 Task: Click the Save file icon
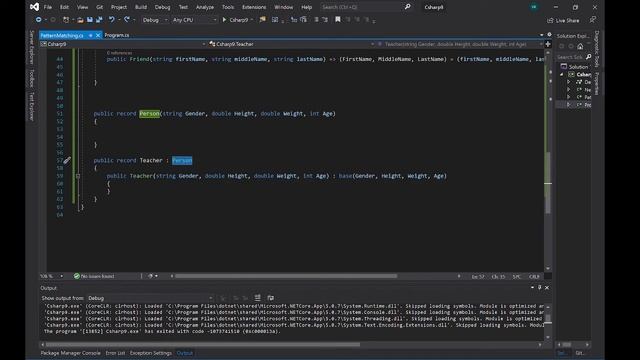click(89, 20)
